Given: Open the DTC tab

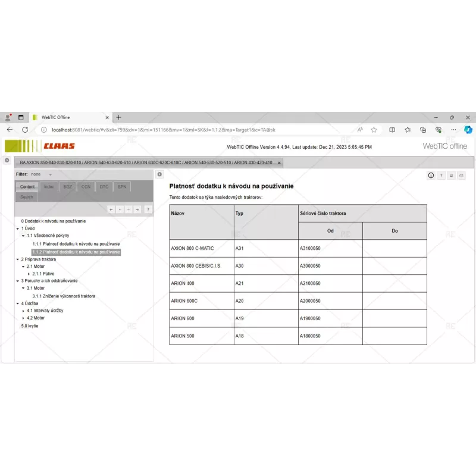Looking at the screenshot, I should (x=104, y=187).
